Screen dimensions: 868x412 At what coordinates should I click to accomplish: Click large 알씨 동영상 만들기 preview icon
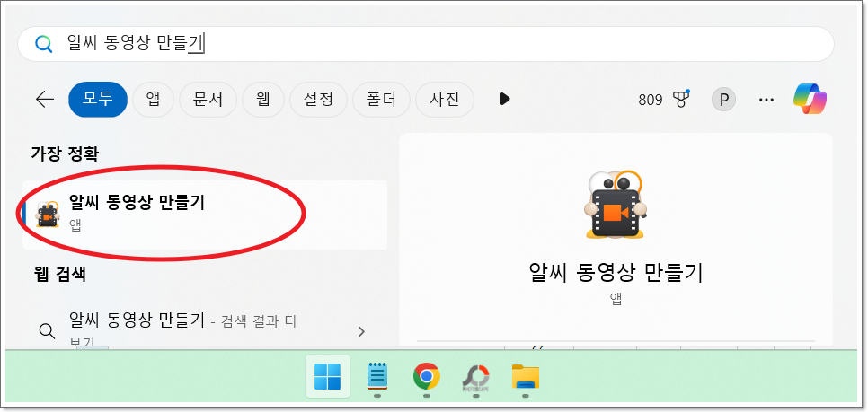(616, 205)
